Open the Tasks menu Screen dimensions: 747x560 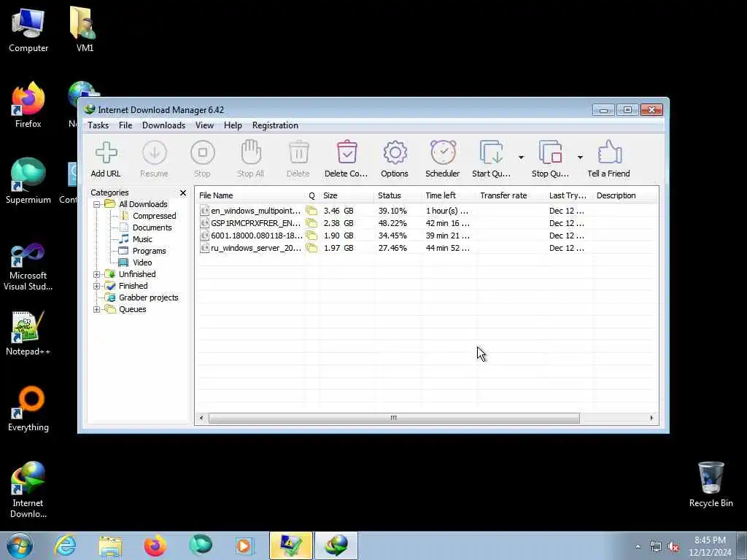(98, 125)
